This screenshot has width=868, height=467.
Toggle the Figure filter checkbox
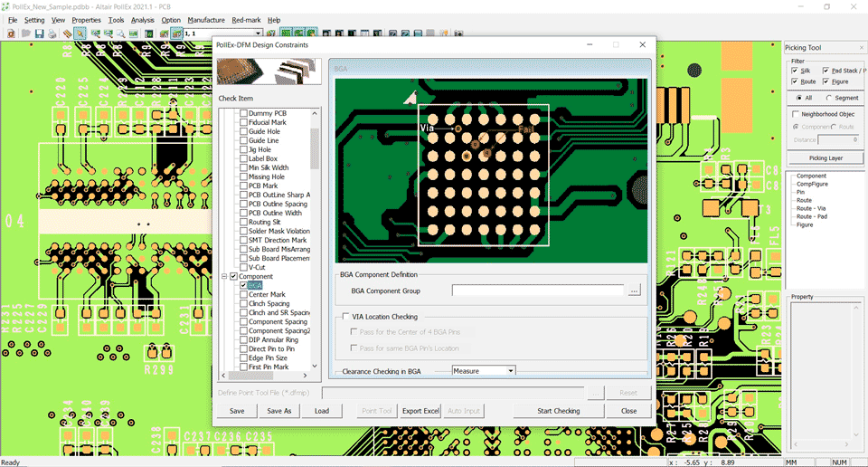pyautogui.click(x=826, y=81)
